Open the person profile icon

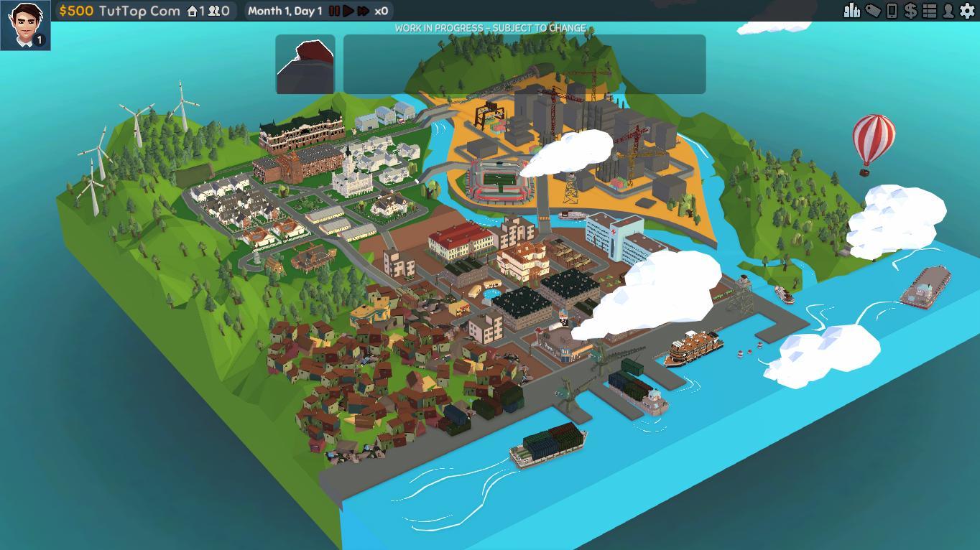point(948,11)
